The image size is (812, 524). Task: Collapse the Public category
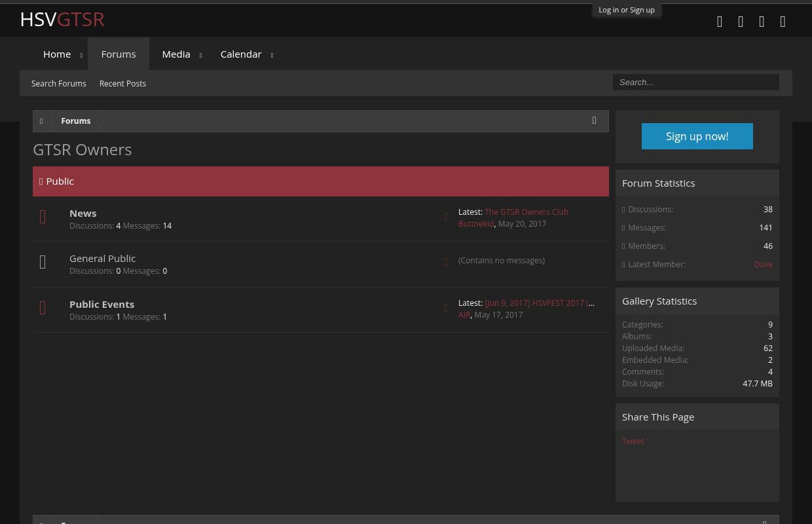[x=41, y=181]
